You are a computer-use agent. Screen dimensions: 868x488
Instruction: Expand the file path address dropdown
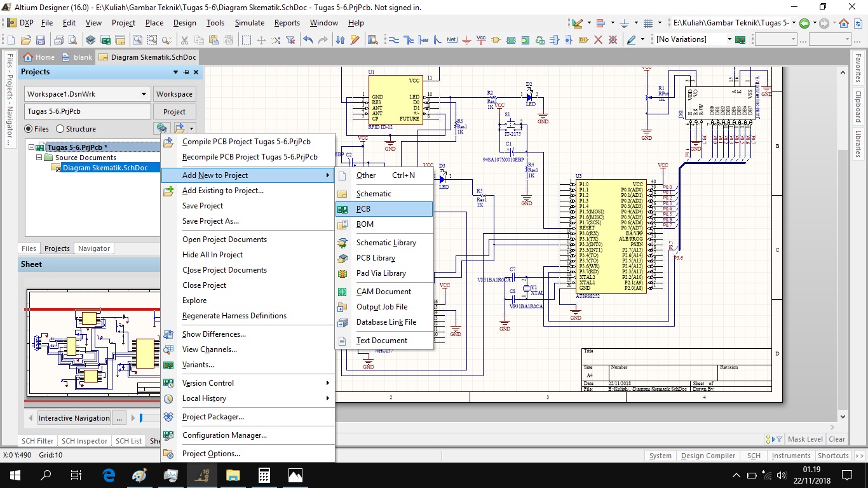(x=793, y=23)
